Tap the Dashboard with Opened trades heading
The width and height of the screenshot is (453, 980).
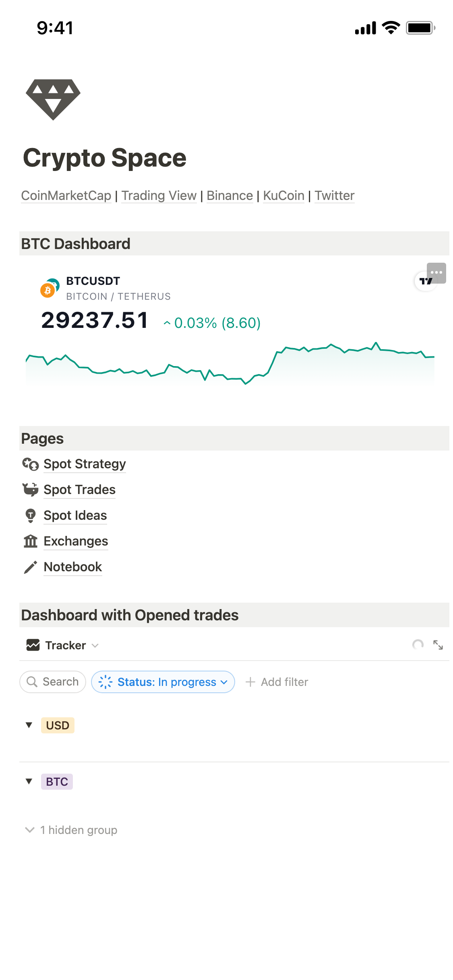point(130,615)
